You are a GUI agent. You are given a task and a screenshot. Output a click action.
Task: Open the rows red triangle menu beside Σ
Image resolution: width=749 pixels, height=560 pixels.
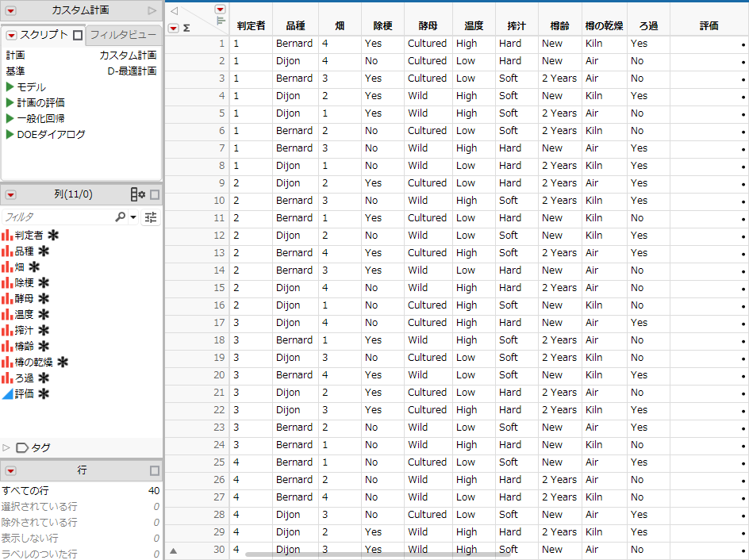[x=174, y=29]
